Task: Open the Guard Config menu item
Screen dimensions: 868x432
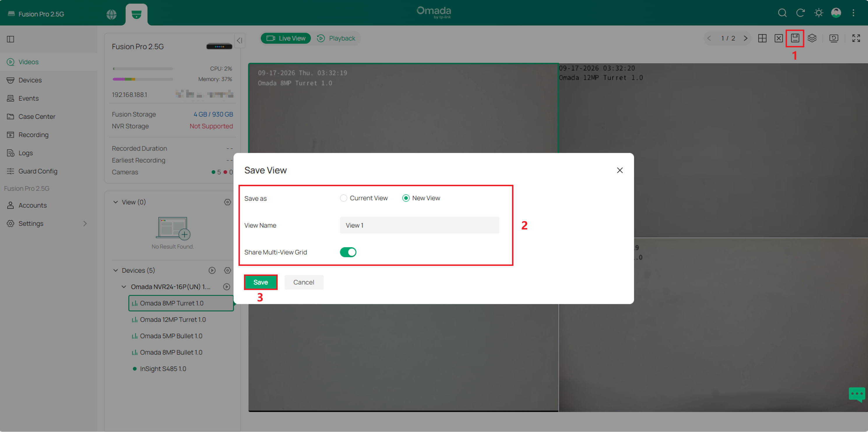Action: (49, 171)
